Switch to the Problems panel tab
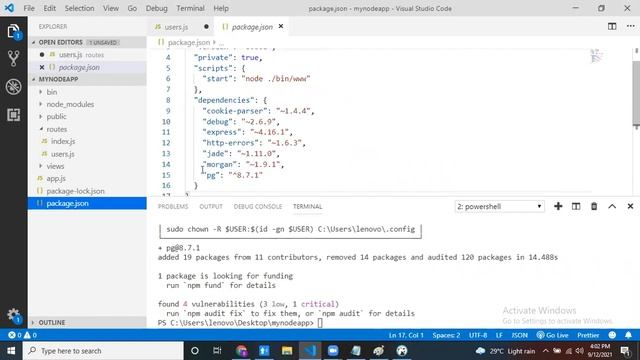640x360 pixels. (x=173, y=207)
